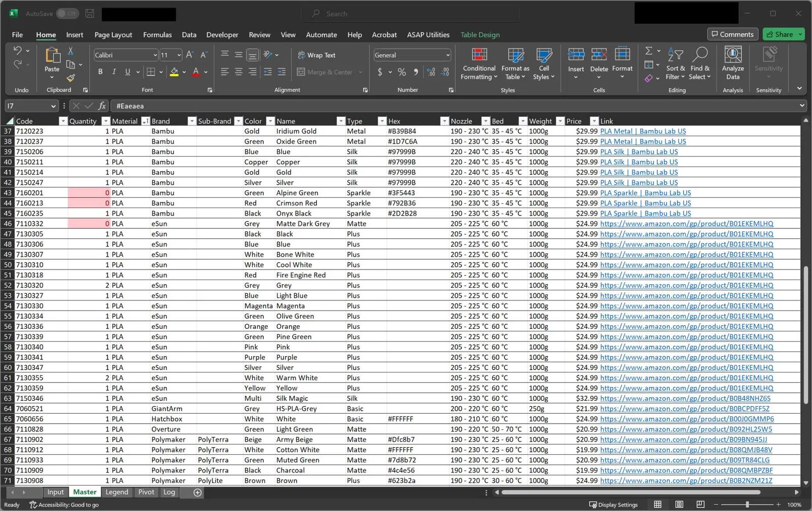Open the Calibri font name dropdown
The height and width of the screenshot is (511, 812).
coord(155,55)
